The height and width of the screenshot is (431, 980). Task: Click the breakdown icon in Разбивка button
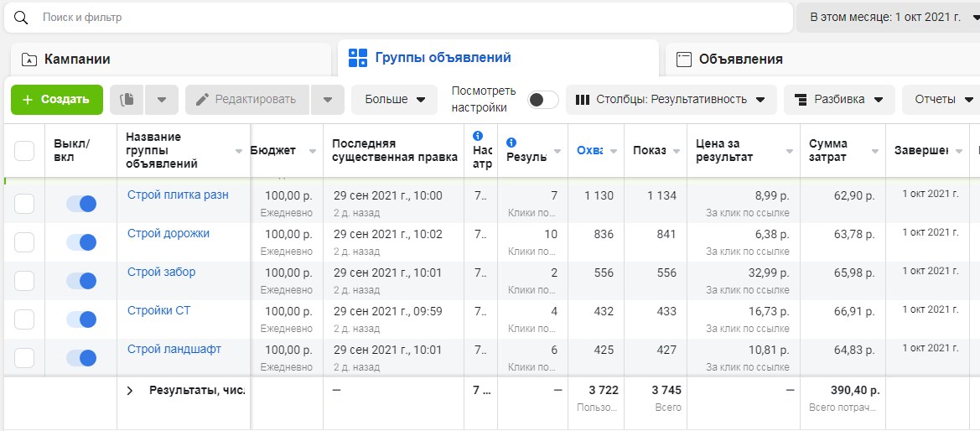click(x=800, y=100)
